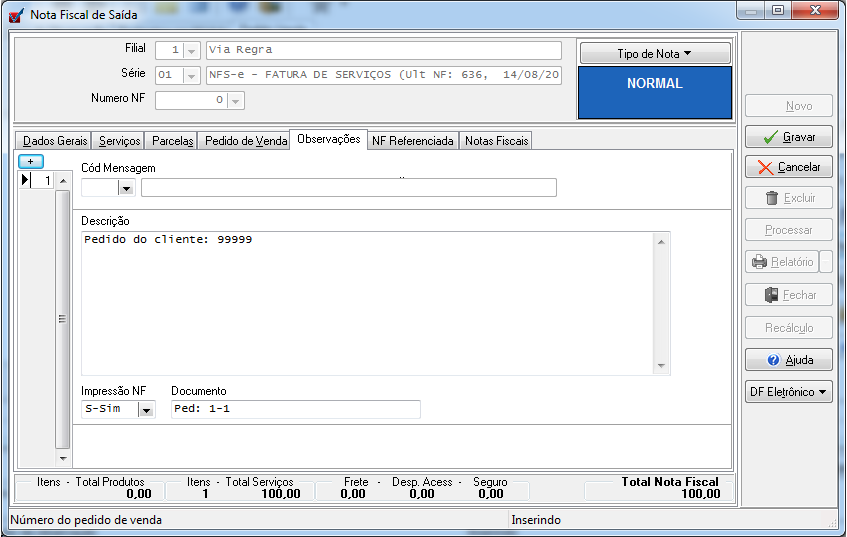Screen dimensions: 847x537
Task: Expand the Impressão NF S-Sim dropdown
Action: (146, 409)
